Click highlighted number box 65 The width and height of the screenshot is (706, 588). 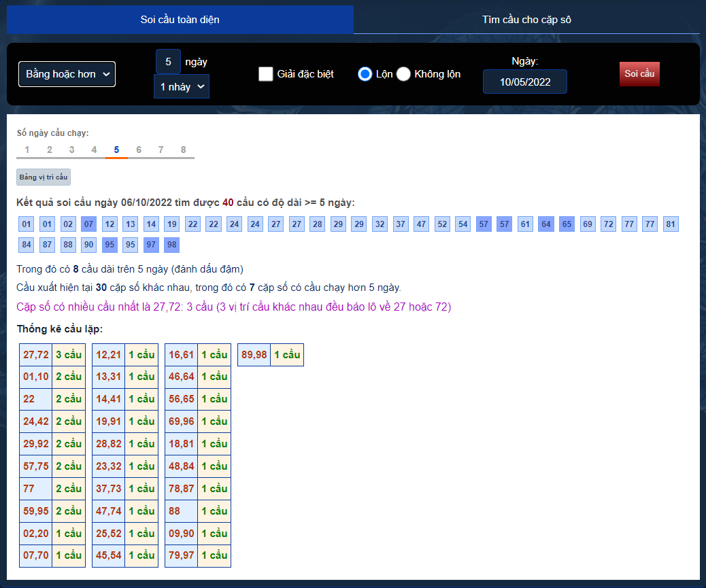[567, 224]
